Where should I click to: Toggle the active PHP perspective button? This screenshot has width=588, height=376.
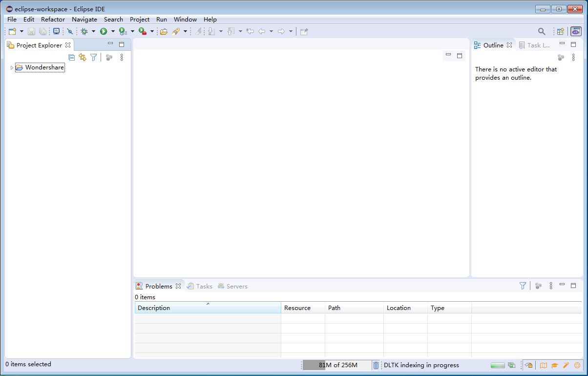[576, 31]
